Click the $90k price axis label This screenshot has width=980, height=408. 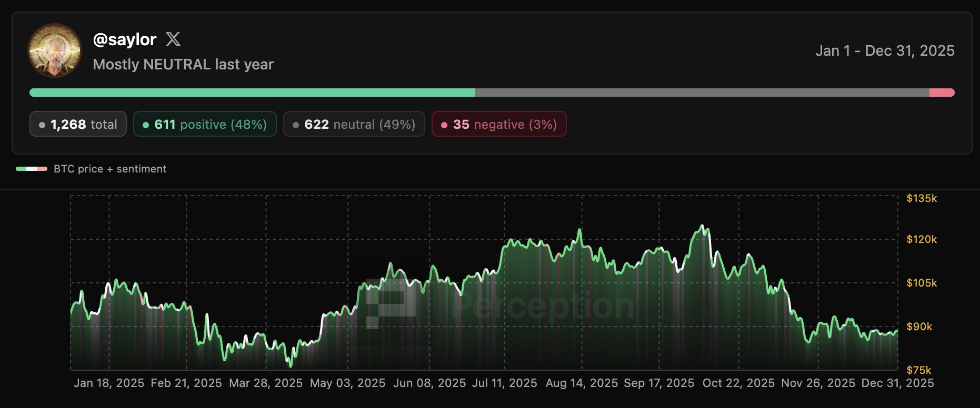[919, 327]
